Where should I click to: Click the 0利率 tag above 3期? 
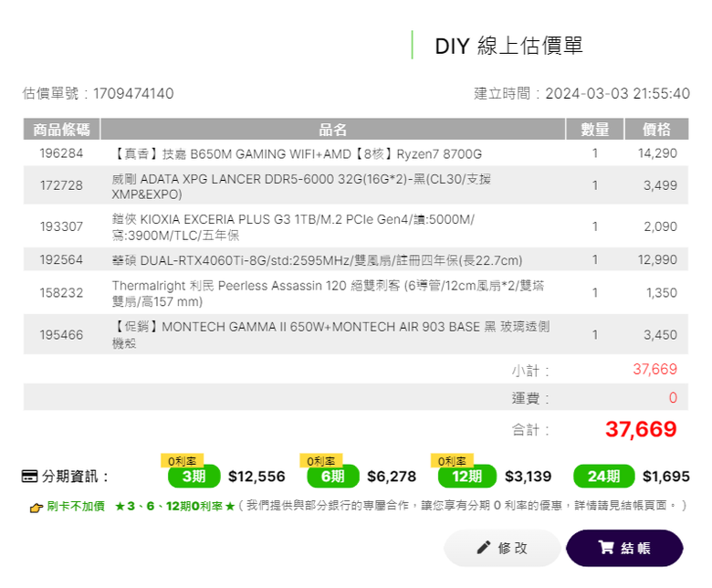click(x=182, y=460)
